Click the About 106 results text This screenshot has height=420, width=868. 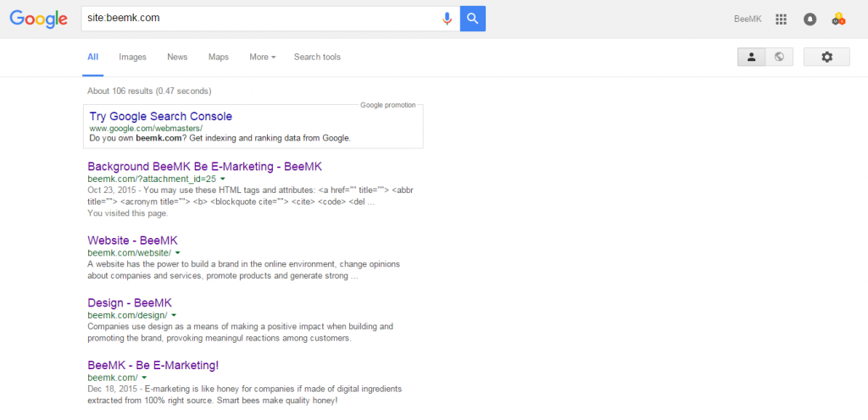[x=149, y=91]
